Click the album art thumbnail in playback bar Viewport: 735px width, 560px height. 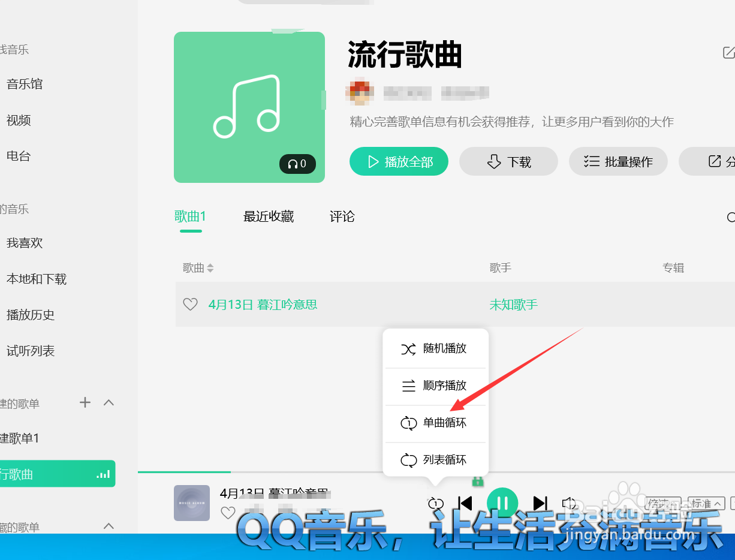(192, 503)
